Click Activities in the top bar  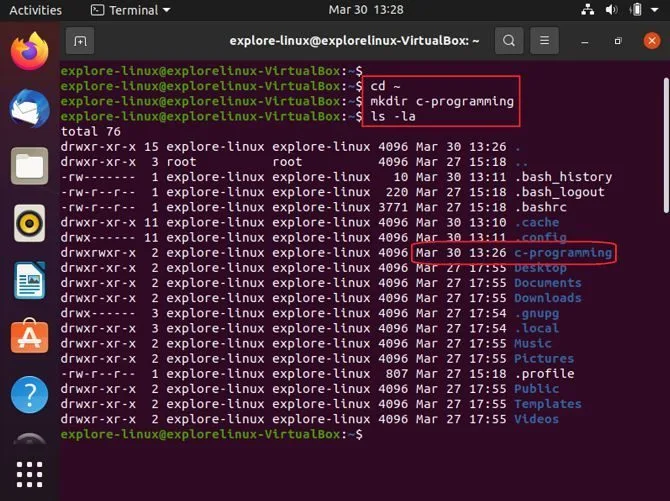click(35, 10)
